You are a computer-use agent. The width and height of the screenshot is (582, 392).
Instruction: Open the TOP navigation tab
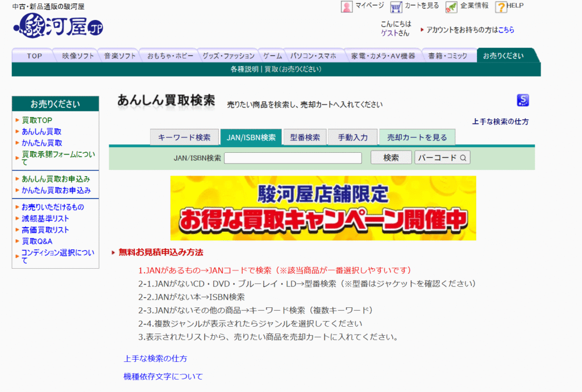[34, 56]
